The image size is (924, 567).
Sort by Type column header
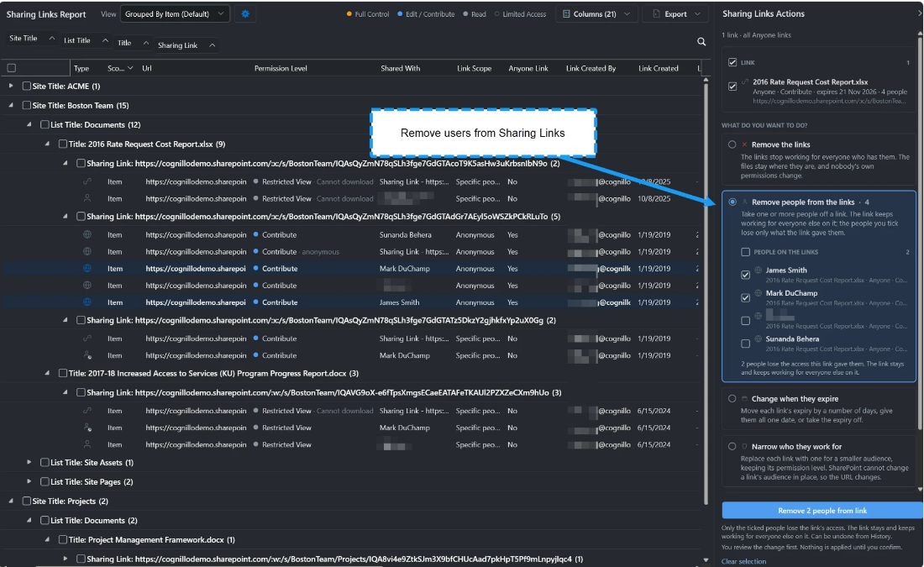coord(81,68)
